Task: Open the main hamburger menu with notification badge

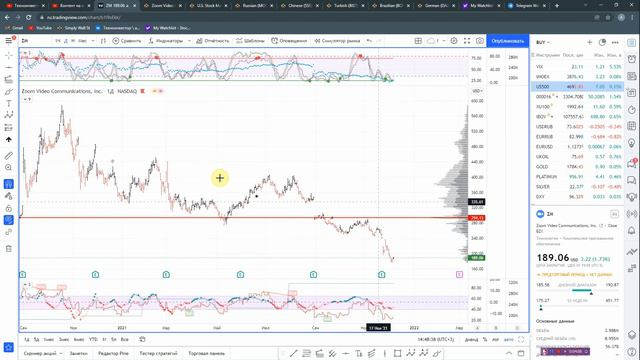Action: [9, 40]
